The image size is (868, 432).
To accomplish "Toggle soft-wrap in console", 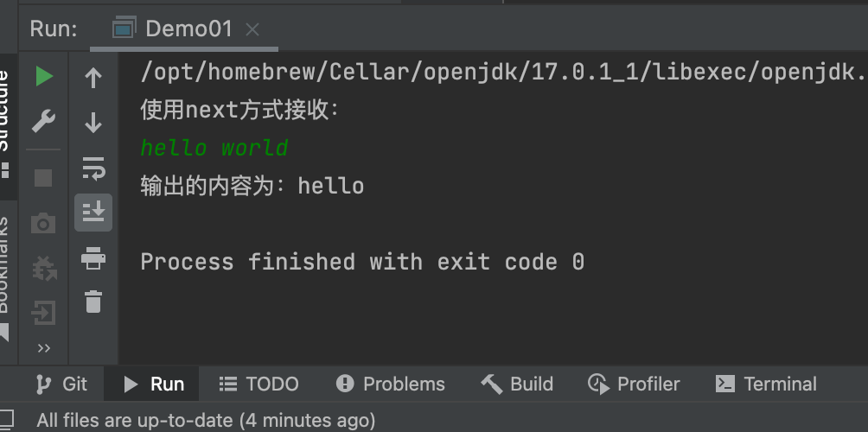I will pyautogui.click(x=93, y=168).
